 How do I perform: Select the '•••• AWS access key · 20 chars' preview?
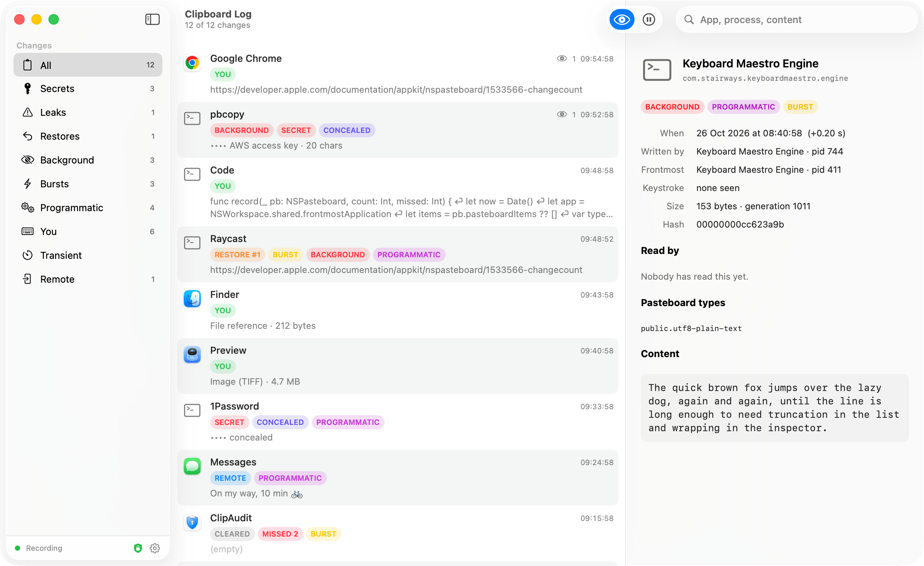coord(276,146)
